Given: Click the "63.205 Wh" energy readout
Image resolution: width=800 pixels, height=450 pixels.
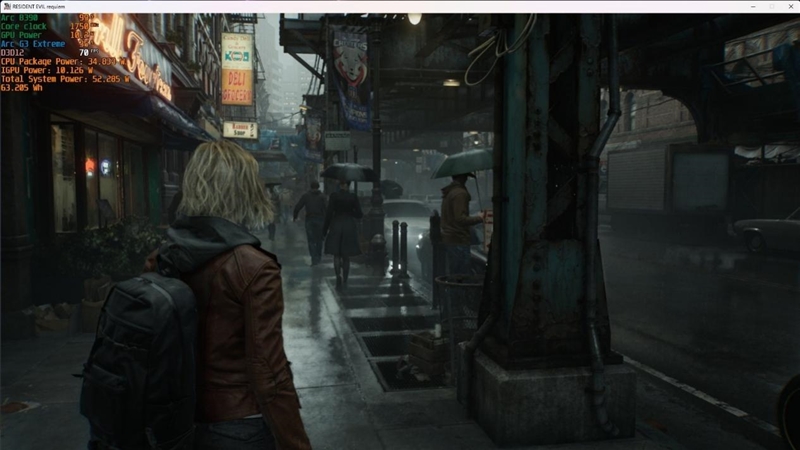Looking at the screenshot, I should pyautogui.click(x=22, y=88).
